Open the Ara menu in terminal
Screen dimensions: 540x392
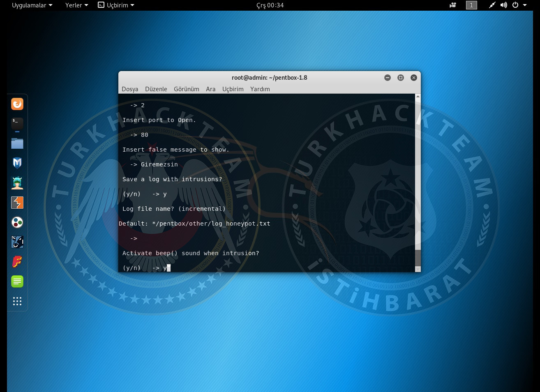point(211,89)
